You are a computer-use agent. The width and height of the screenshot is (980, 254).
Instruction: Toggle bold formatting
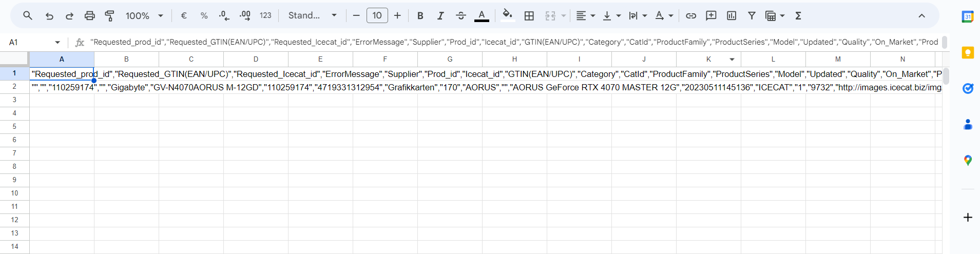[420, 16]
